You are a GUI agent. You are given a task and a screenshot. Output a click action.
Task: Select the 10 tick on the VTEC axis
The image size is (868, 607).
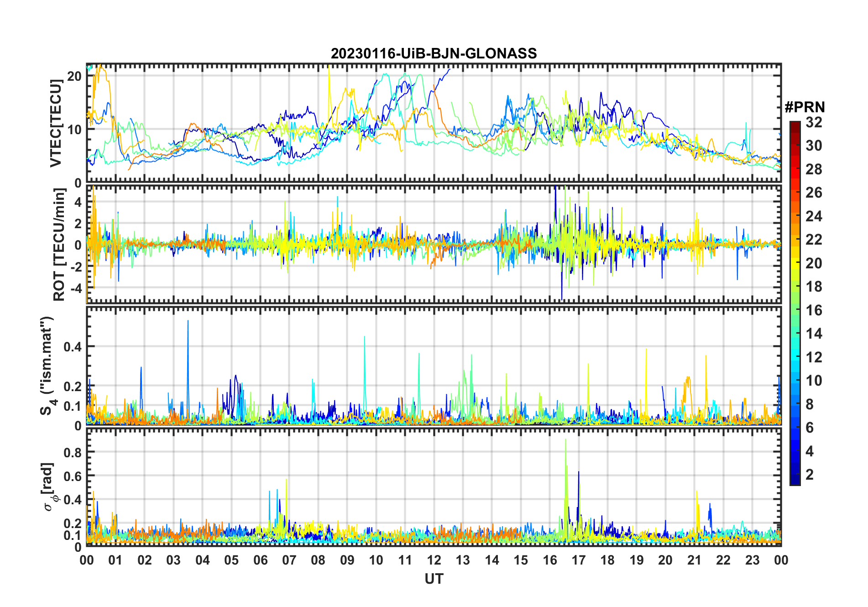74,130
